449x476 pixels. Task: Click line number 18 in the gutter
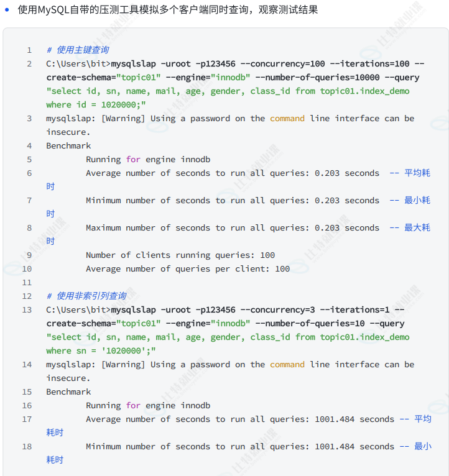click(x=27, y=447)
